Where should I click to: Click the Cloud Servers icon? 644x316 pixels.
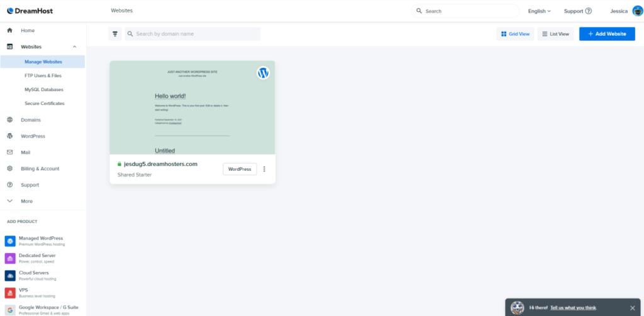pyautogui.click(x=10, y=275)
